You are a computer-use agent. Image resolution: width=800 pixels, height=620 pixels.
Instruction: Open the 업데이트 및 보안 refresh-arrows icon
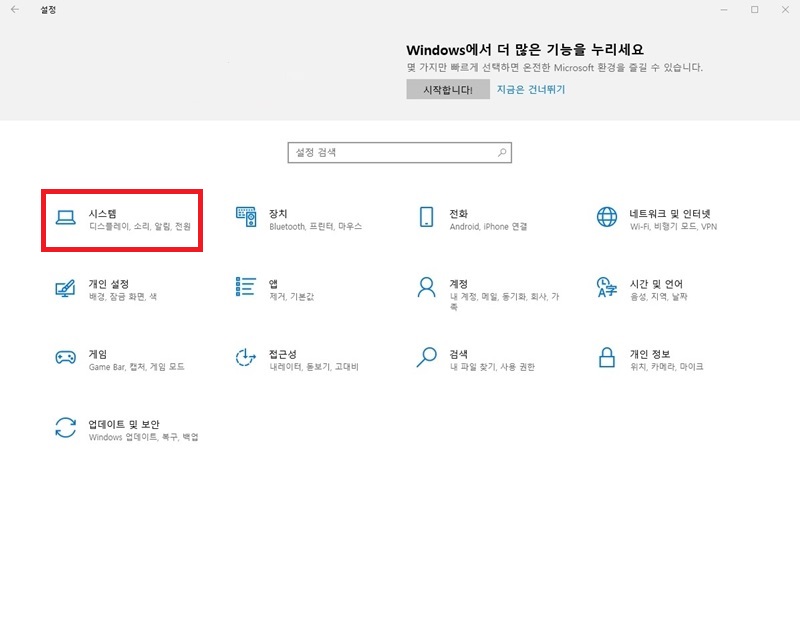coord(65,428)
